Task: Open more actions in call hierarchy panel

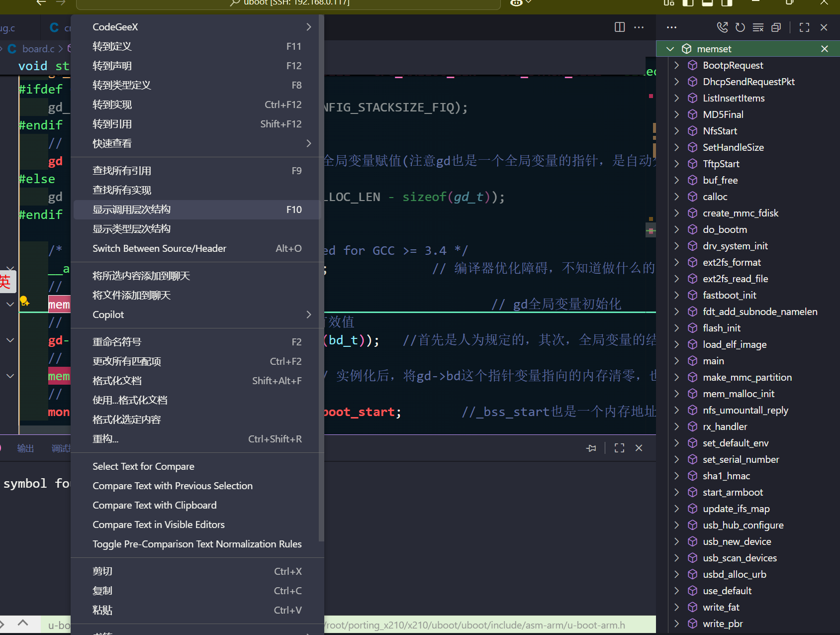Action: pyautogui.click(x=671, y=27)
